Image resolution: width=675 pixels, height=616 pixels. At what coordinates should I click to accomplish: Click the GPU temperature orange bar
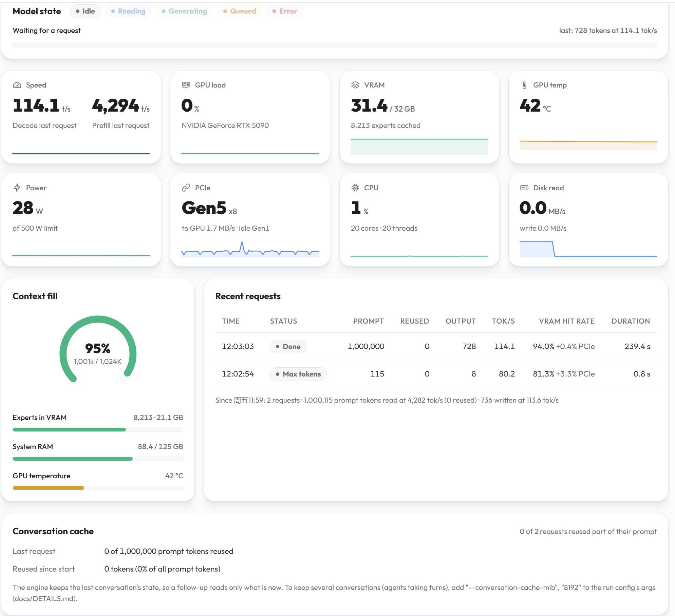coord(48,488)
